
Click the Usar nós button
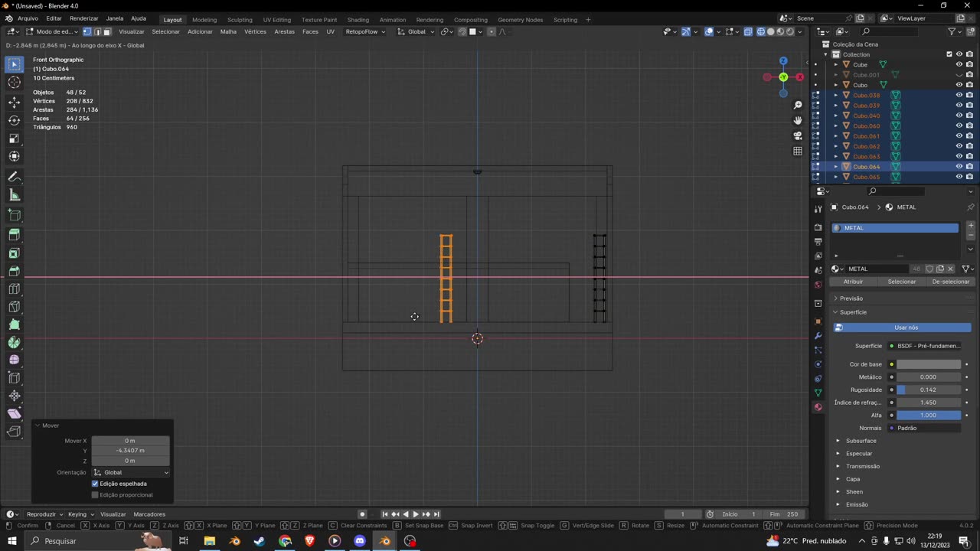pos(902,328)
